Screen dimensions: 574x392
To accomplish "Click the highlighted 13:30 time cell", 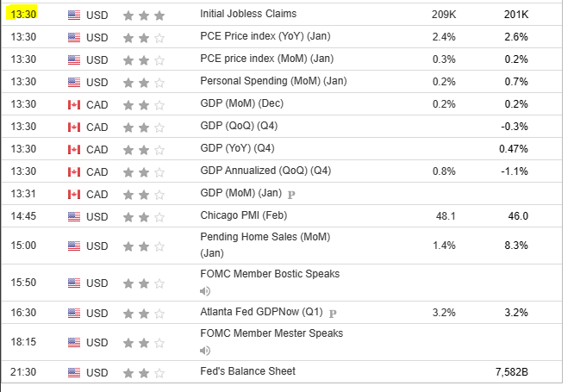I will (22, 15).
